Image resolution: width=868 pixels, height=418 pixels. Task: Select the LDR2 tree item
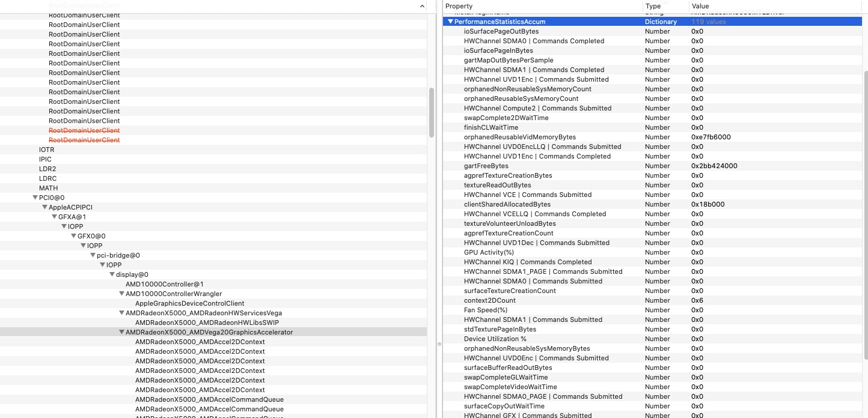pos(47,169)
